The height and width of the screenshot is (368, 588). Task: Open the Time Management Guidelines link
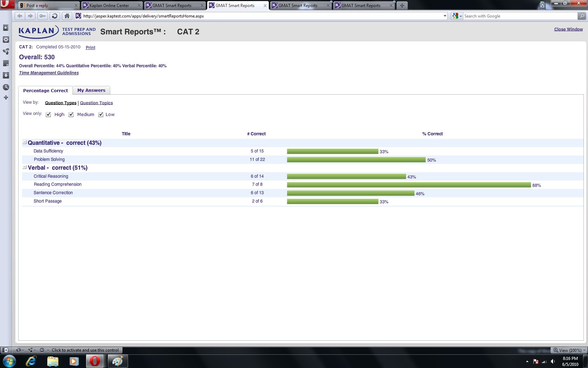49,73
